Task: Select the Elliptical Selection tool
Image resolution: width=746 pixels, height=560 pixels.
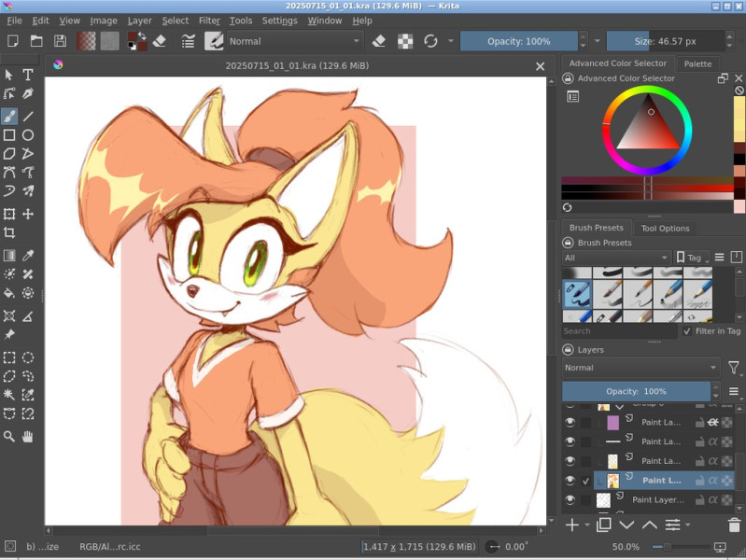Action: [28, 357]
